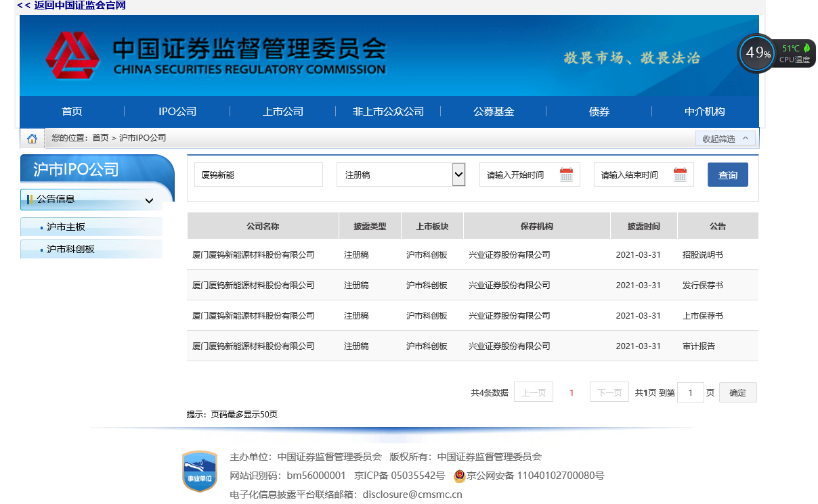Confirm page jump with 确定 button
This screenshot has width=818, height=504.
(x=737, y=392)
